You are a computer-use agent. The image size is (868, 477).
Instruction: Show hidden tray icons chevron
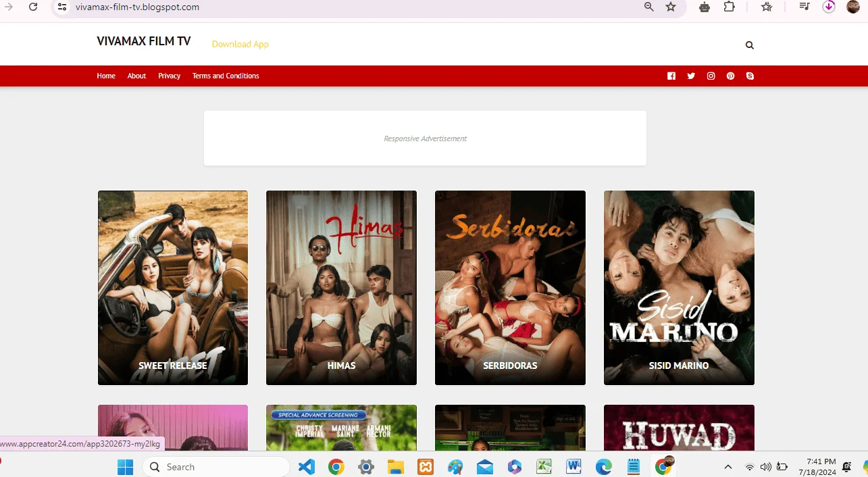728,467
